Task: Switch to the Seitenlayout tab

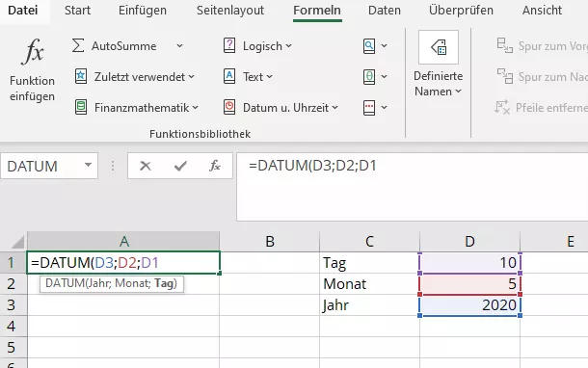Action: pyautogui.click(x=230, y=11)
